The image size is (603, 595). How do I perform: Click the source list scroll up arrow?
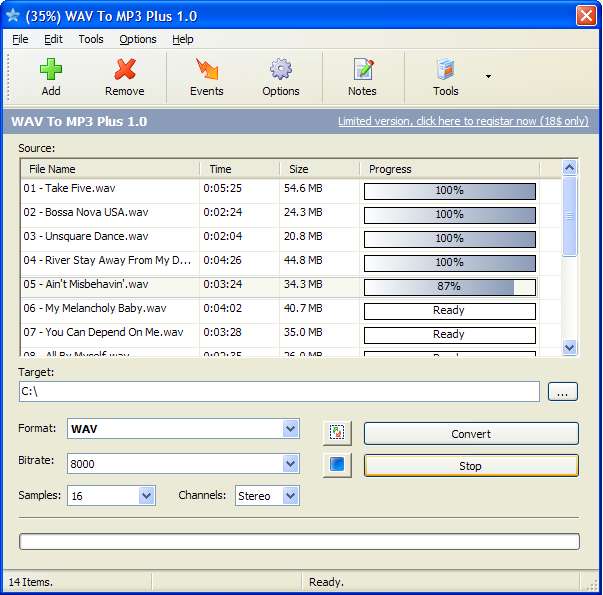pos(570,168)
